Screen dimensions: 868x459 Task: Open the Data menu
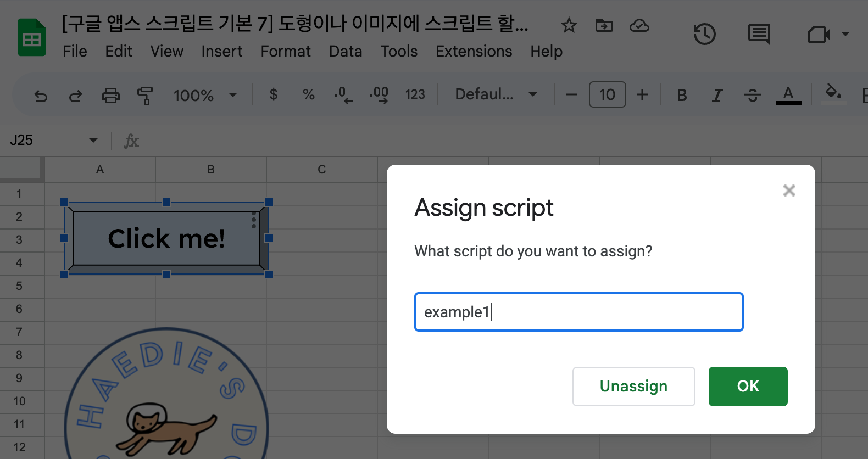[x=346, y=51]
